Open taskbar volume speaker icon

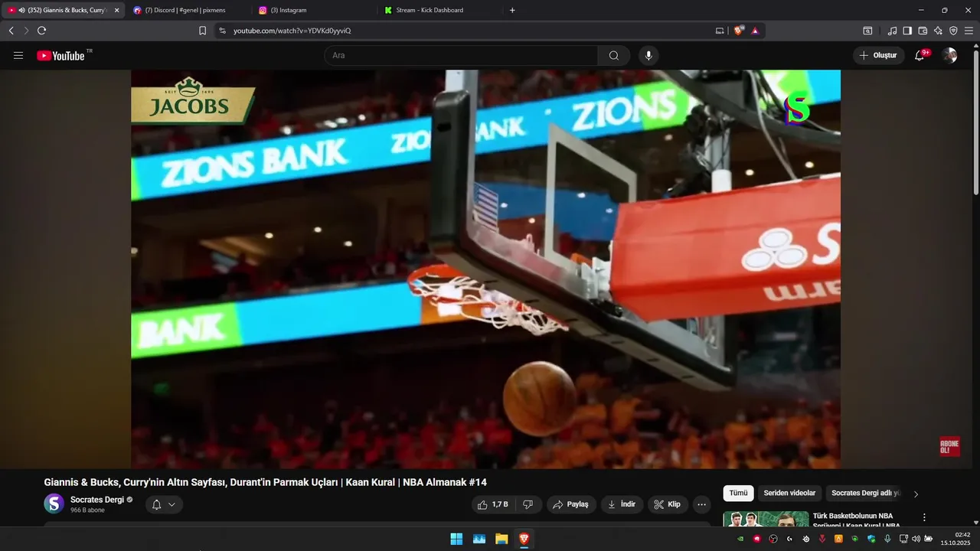tap(916, 539)
